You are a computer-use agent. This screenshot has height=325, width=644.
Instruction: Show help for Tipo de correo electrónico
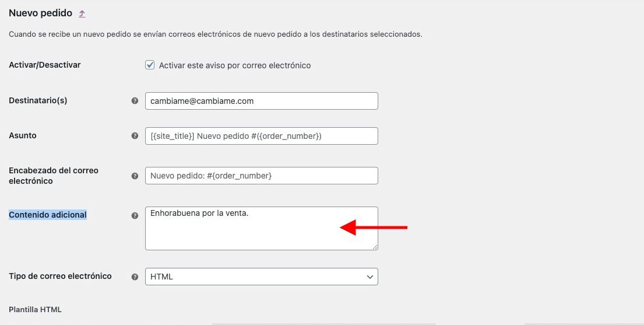click(x=135, y=277)
